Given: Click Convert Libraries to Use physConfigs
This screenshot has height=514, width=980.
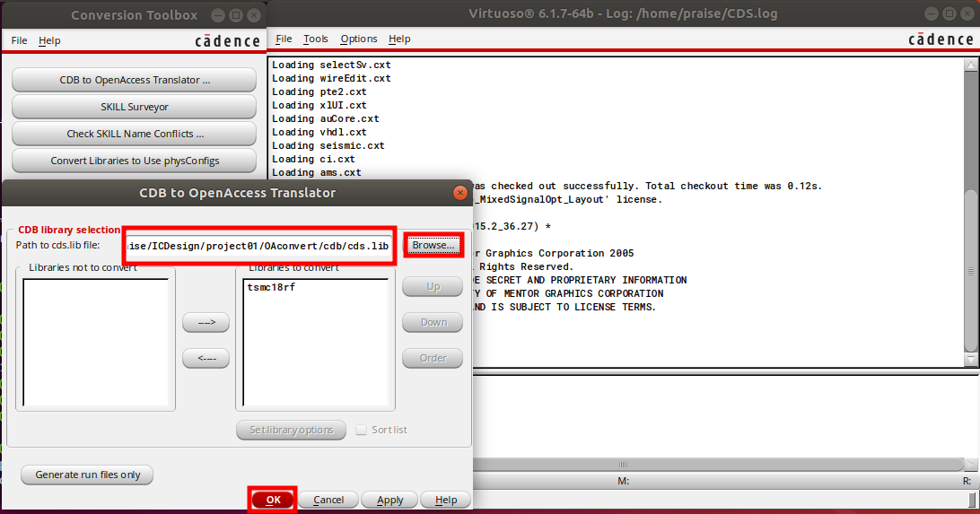Looking at the screenshot, I should coord(135,161).
